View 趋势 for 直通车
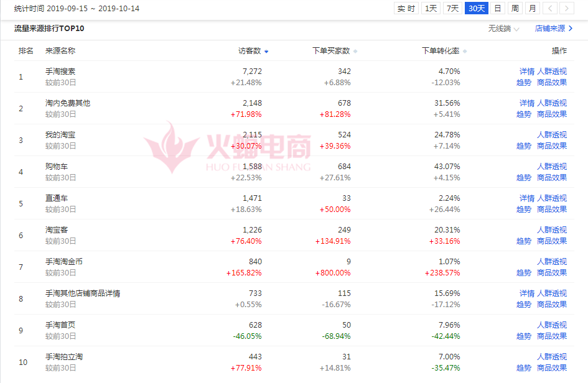 pos(524,210)
